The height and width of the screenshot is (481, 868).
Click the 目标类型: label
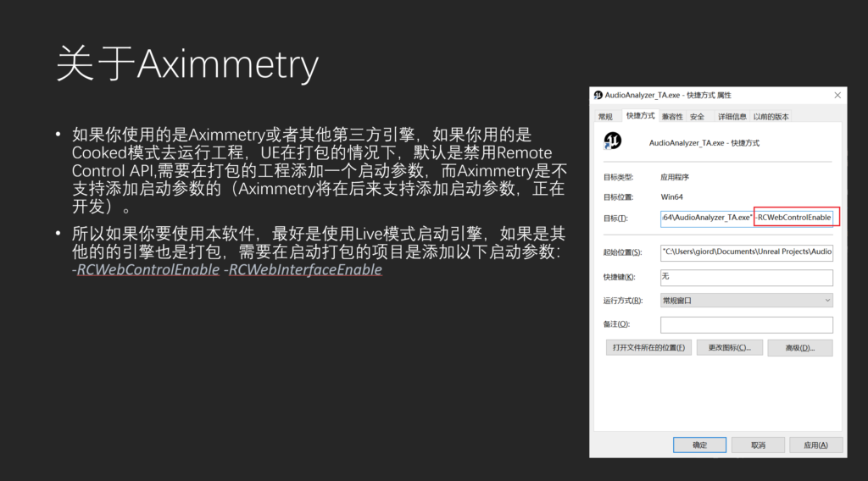[618, 178]
